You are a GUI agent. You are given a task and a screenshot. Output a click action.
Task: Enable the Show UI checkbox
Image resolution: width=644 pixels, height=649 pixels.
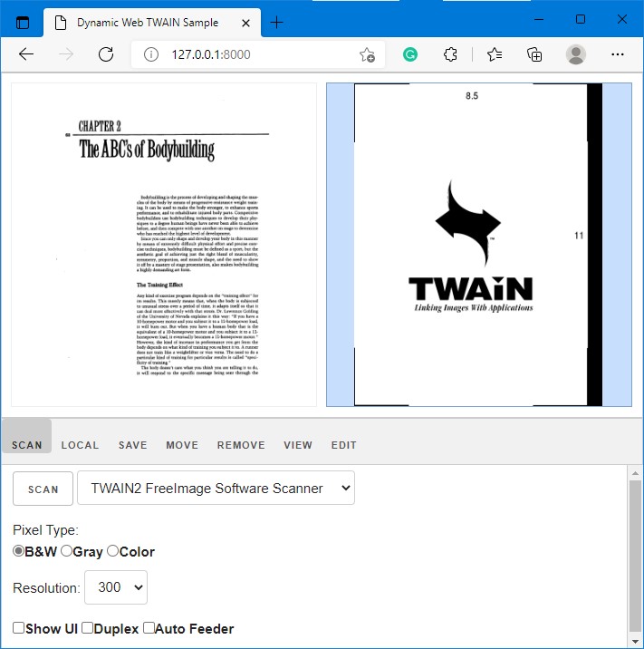tap(19, 628)
